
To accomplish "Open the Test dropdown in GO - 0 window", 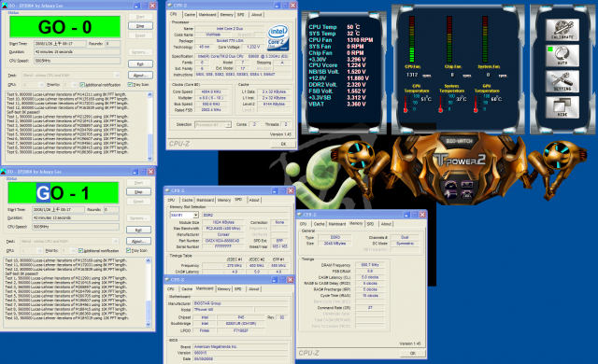I will [71, 75].
